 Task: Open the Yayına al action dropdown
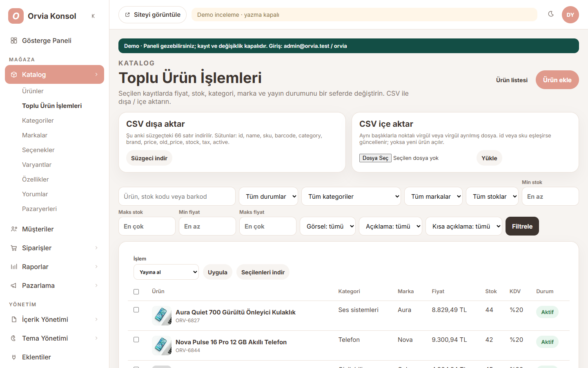[166, 272]
